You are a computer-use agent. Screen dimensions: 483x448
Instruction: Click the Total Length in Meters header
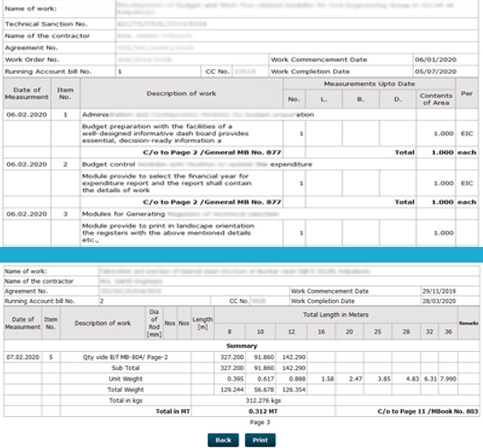(336, 315)
